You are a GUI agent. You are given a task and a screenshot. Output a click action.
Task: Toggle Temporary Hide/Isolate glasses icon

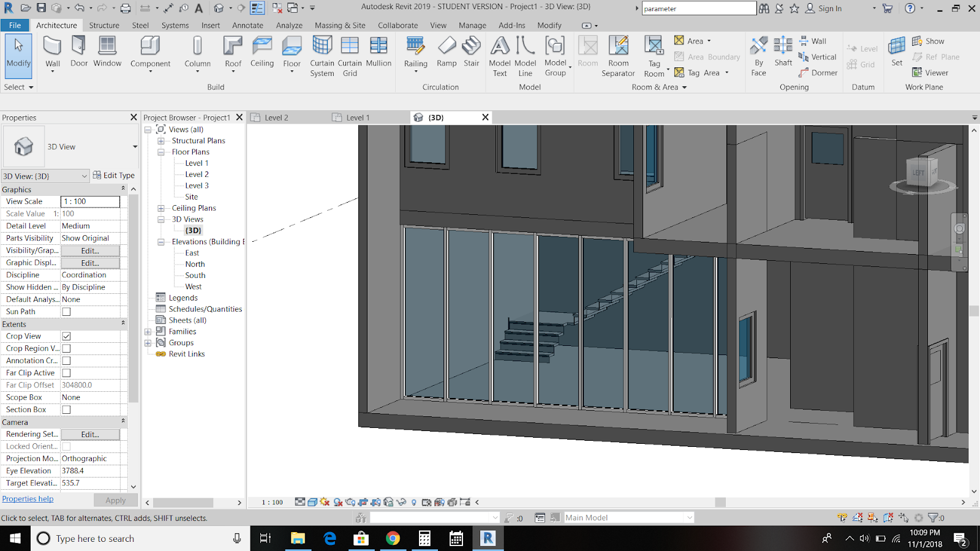(x=401, y=501)
